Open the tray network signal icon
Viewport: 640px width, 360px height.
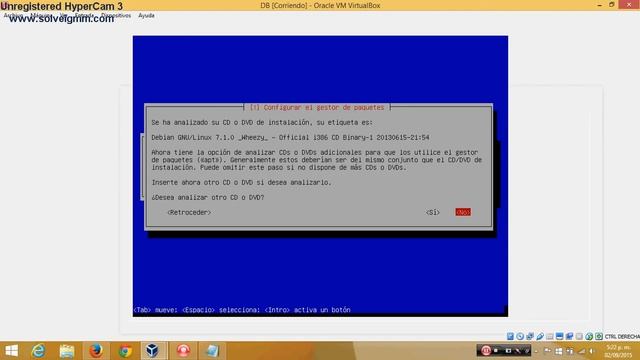point(582,351)
